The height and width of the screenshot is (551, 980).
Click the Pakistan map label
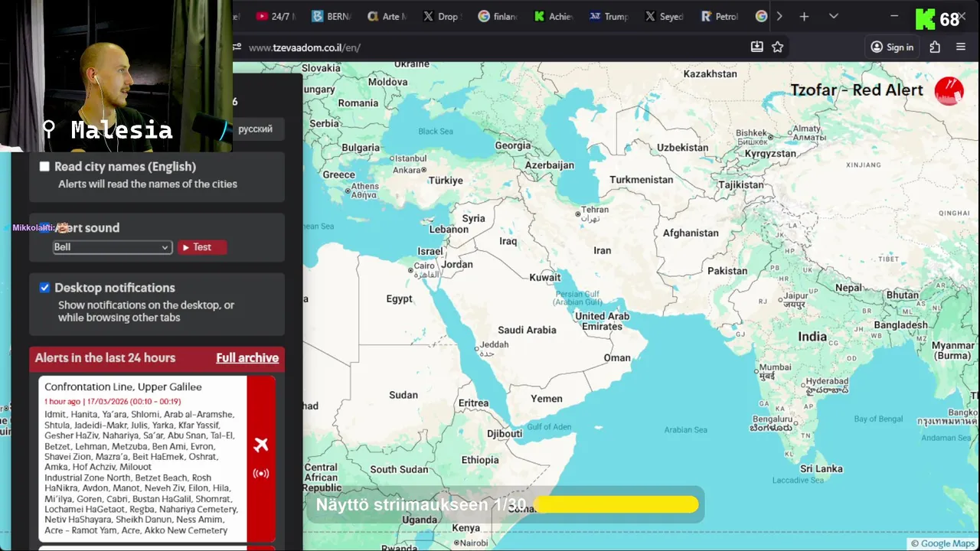[x=727, y=271]
